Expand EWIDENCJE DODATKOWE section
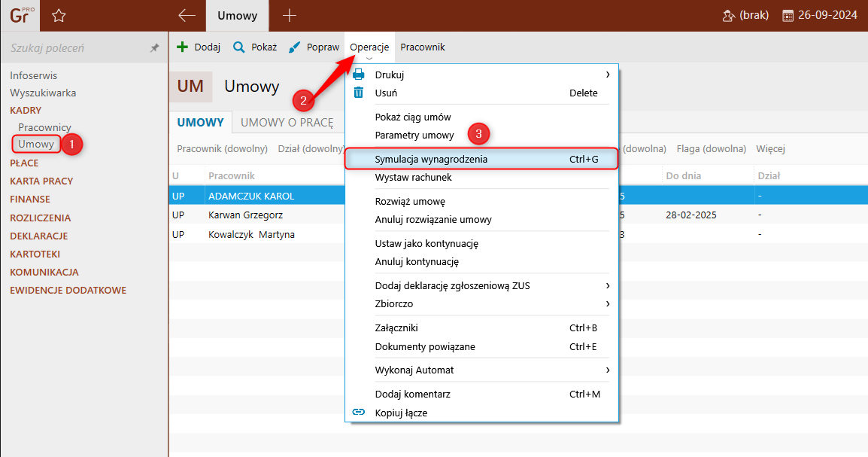 pyautogui.click(x=68, y=291)
